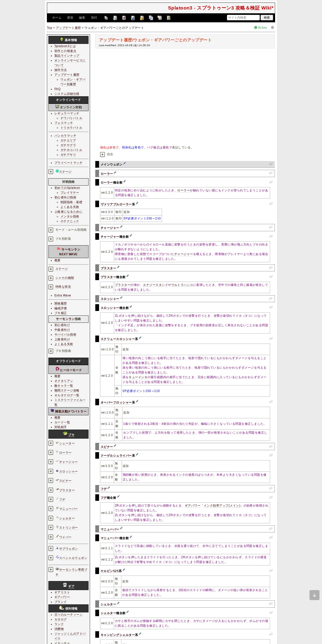Click the ローラー link inside the ver1.2.0 fix text
This screenshot has height=644, width=322.
coord(184,191)
